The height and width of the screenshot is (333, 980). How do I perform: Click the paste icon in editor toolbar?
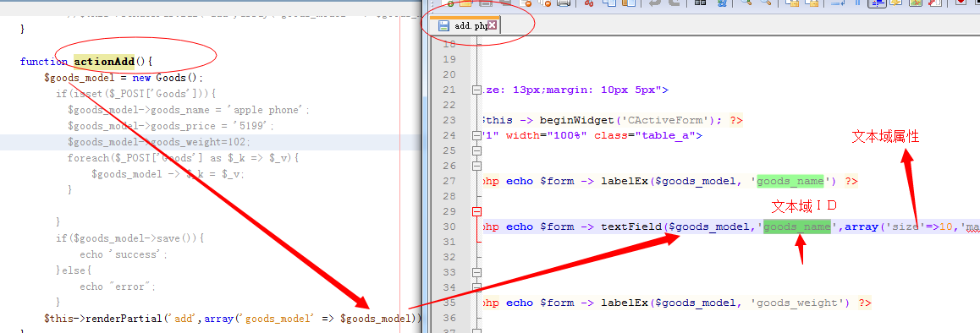(628, 3)
